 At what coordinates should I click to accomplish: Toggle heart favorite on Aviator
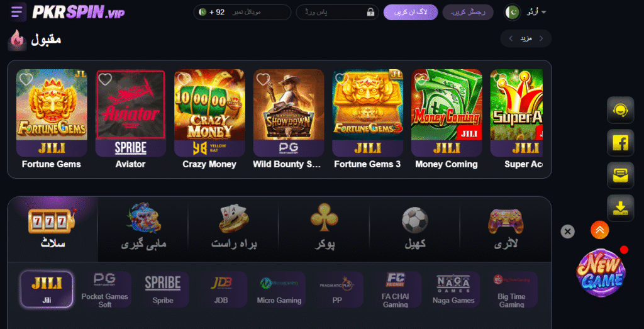[105, 79]
